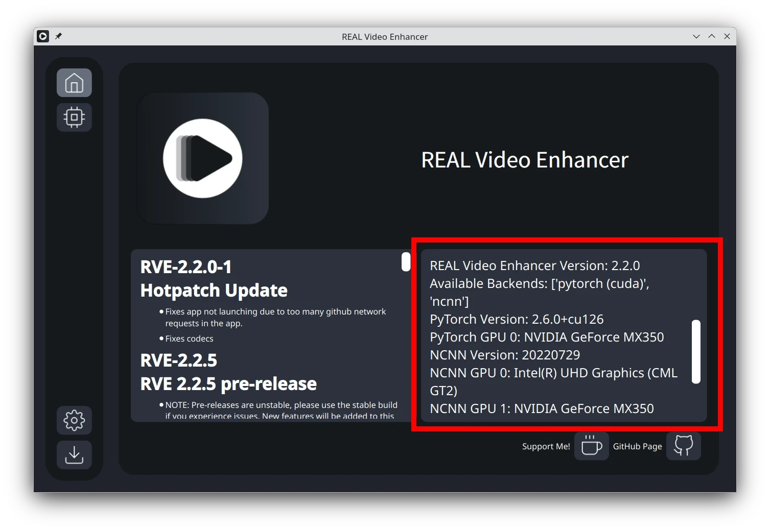Image resolution: width=770 pixels, height=532 pixels.
Task: Open the Home page in the sidebar
Action: 74,83
